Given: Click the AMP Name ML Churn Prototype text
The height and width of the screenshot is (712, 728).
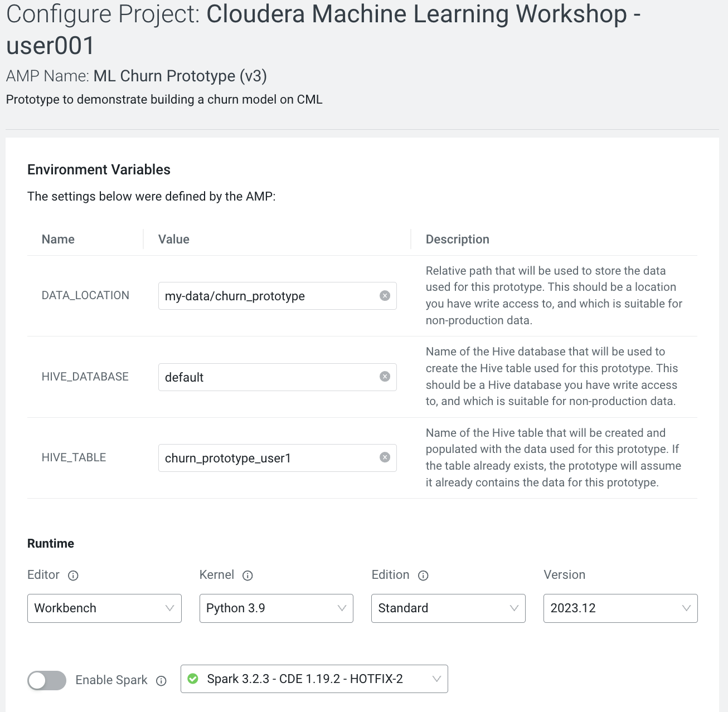Looking at the screenshot, I should [137, 76].
